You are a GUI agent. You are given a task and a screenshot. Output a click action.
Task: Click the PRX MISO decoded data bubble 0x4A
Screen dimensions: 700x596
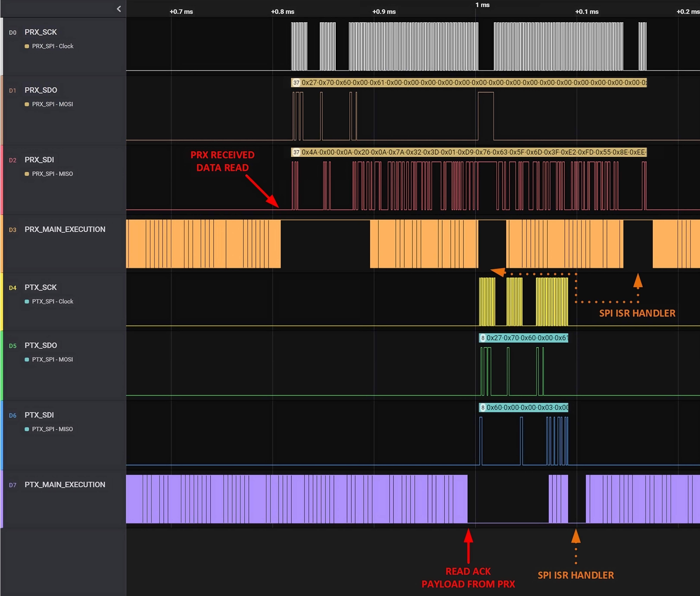[x=469, y=152]
